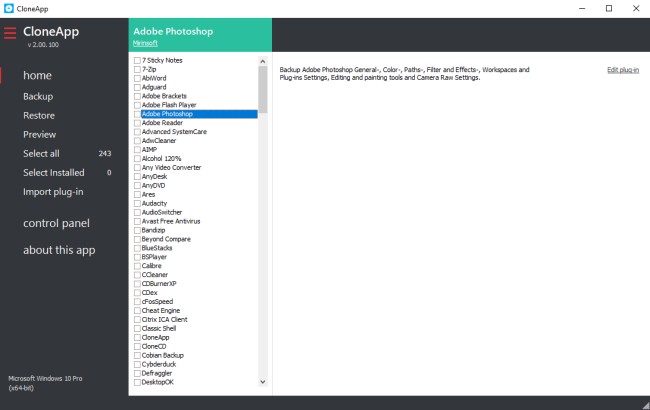Minimize the CloneApp window
This screenshot has height=410, width=650.
click(x=582, y=8)
